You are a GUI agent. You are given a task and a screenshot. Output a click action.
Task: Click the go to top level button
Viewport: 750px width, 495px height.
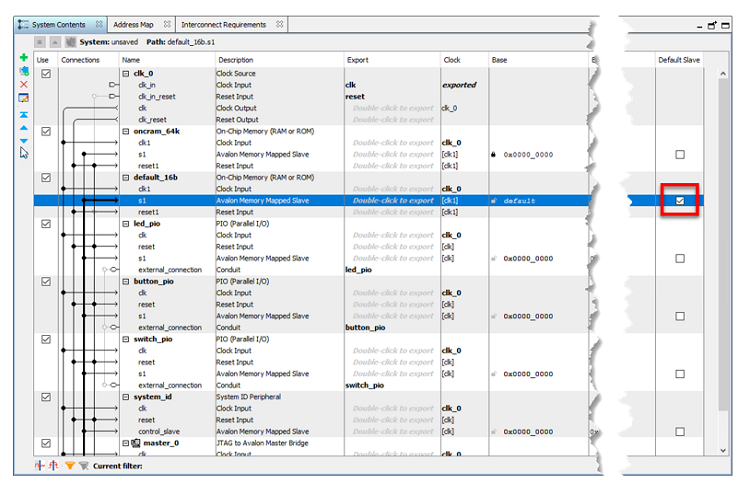[x=40, y=42]
